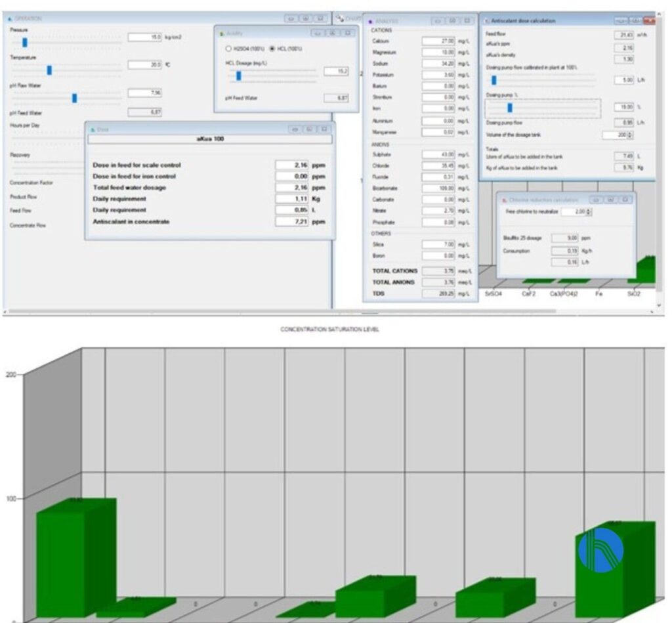Close the Antiscalant dose calculation window
This screenshot has width=672, height=623.
click(649, 21)
